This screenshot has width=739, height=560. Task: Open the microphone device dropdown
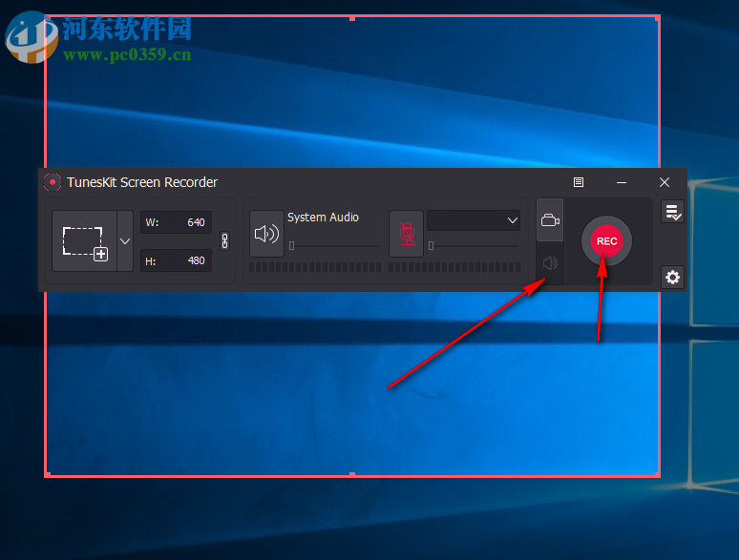click(474, 220)
